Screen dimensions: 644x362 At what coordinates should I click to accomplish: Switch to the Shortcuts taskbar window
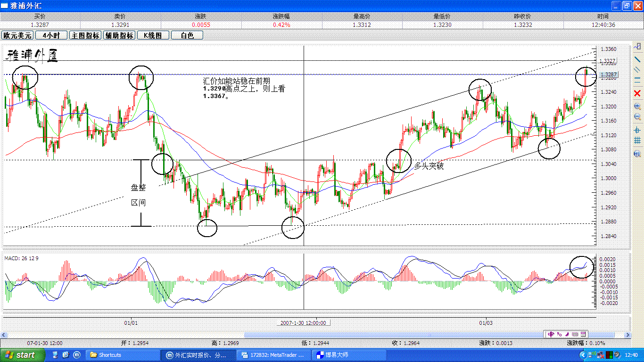(123, 355)
